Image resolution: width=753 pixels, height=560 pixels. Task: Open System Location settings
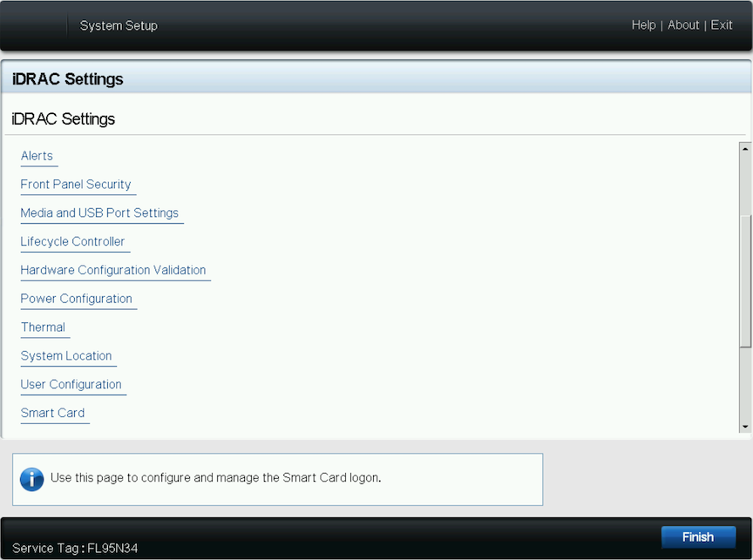tap(67, 355)
